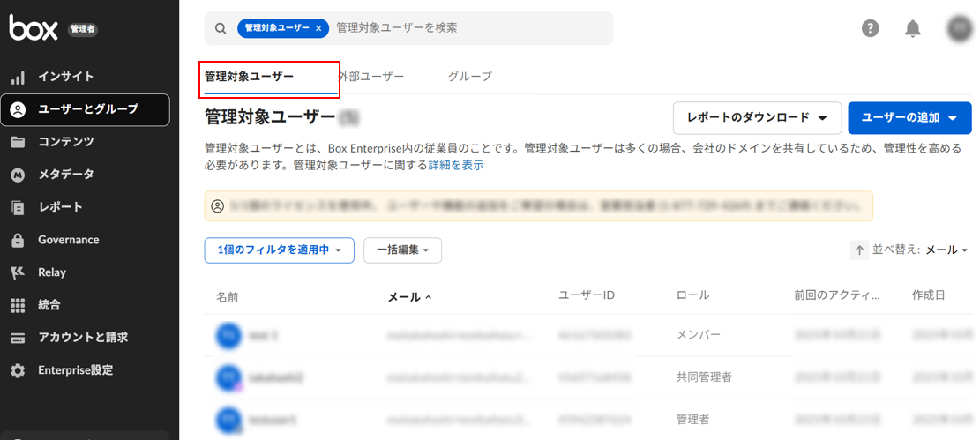Click the help question mark icon
Image resolution: width=980 pixels, height=440 pixels.
coord(870,28)
